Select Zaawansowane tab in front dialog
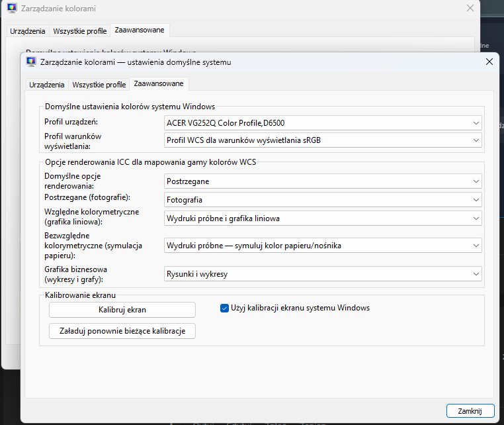The height and width of the screenshot is (425, 504). pyautogui.click(x=159, y=83)
